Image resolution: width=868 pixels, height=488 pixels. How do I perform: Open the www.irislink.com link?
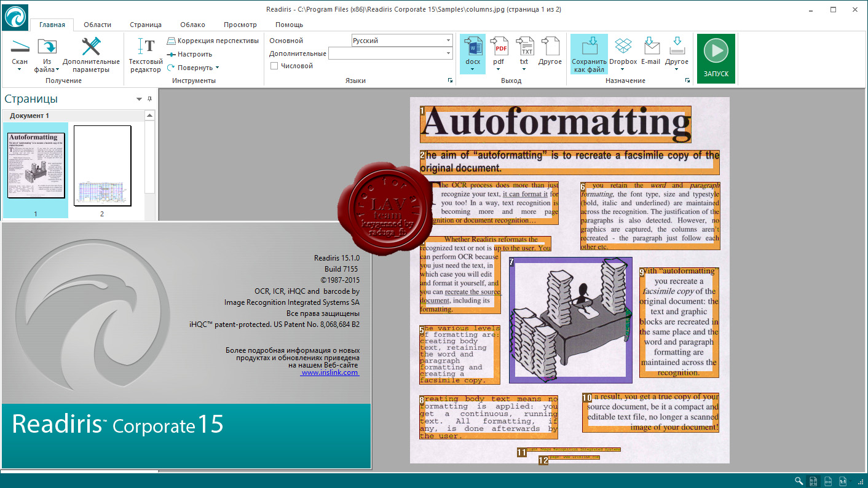coord(330,372)
